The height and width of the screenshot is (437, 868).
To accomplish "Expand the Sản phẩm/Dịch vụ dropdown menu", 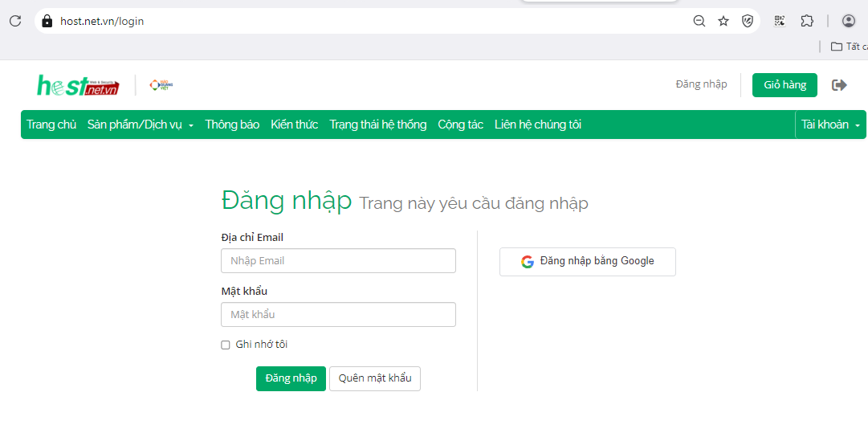I will click(x=141, y=125).
